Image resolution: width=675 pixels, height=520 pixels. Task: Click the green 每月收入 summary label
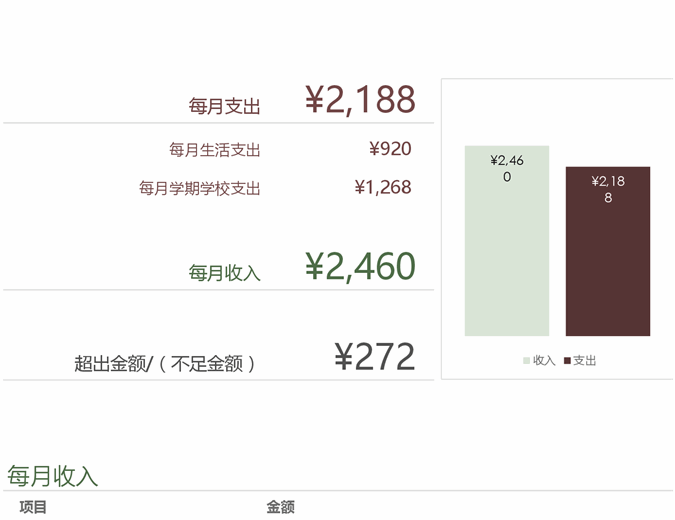pos(224,273)
